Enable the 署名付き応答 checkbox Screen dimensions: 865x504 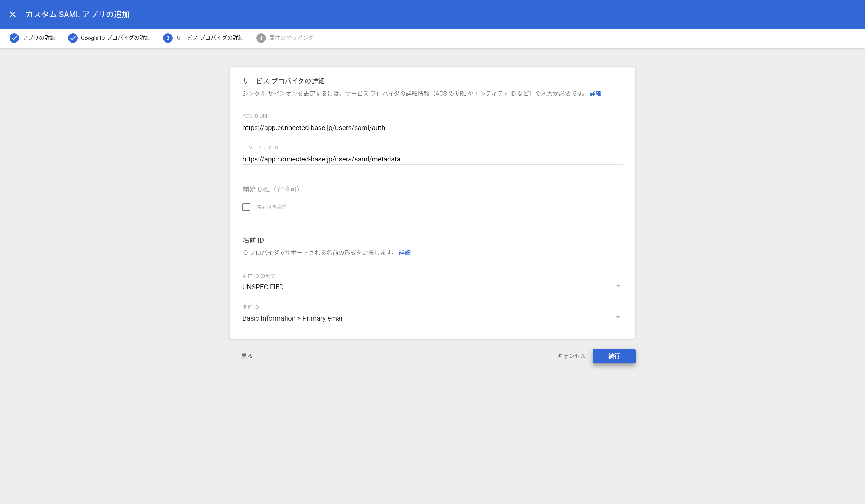[246, 207]
